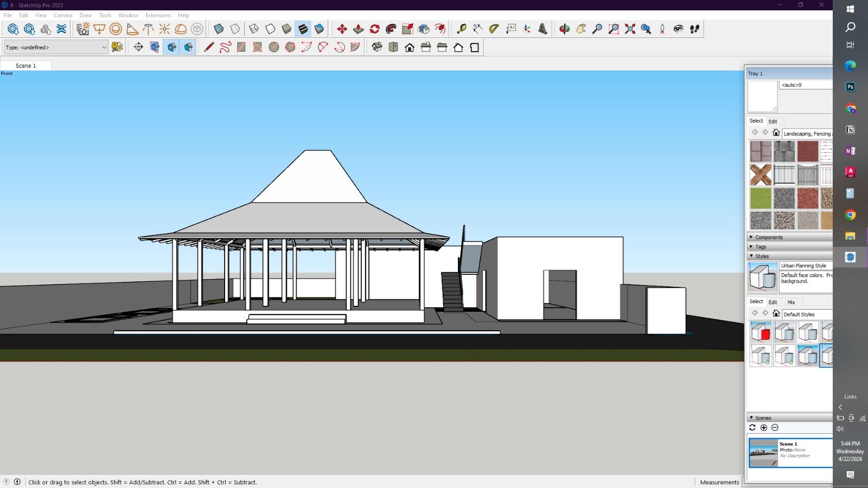Screen dimensions: 868x488
Task: Pick the 3D Text tool
Action: click(542, 29)
